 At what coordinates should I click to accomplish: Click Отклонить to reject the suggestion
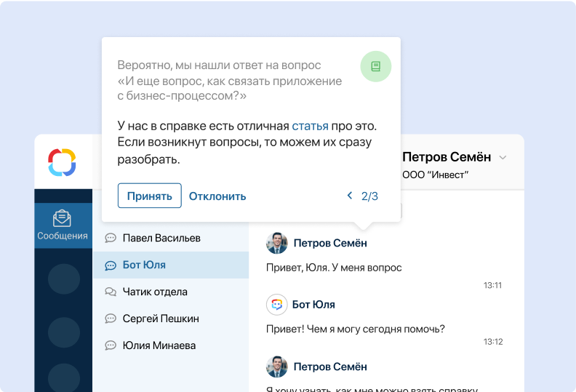click(x=217, y=196)
